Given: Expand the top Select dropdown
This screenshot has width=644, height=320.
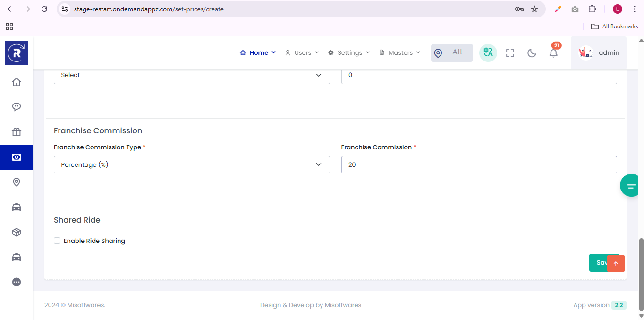Looking at the screenshot, I should click(x=192, y=75).
